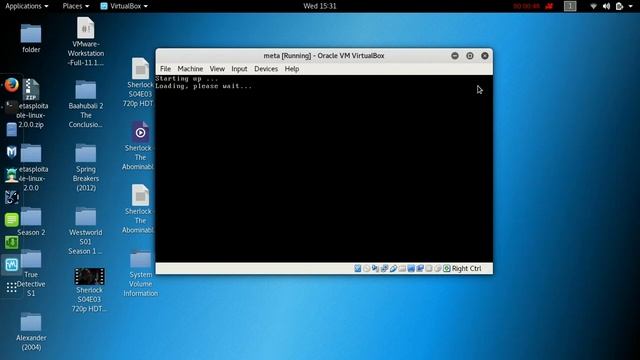
Task: Select the VMware-Workstation-Full installer file
Action: click(86, 42)
